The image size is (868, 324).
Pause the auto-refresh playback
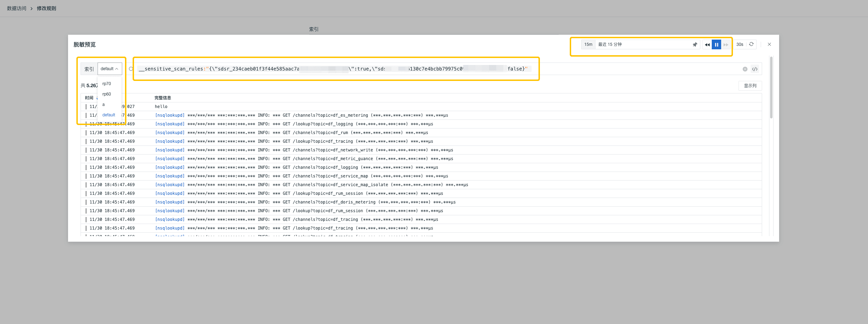point(716,44)
